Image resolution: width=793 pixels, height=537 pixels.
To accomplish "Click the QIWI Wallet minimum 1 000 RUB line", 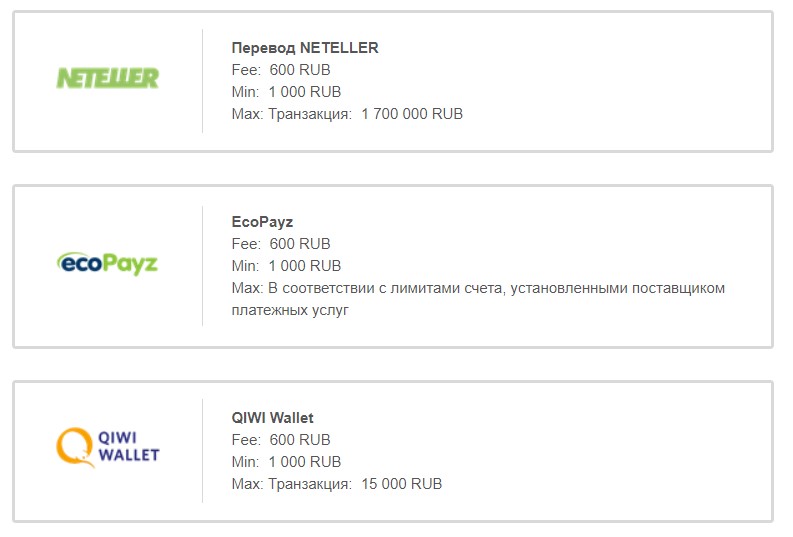I will (286, 462).
